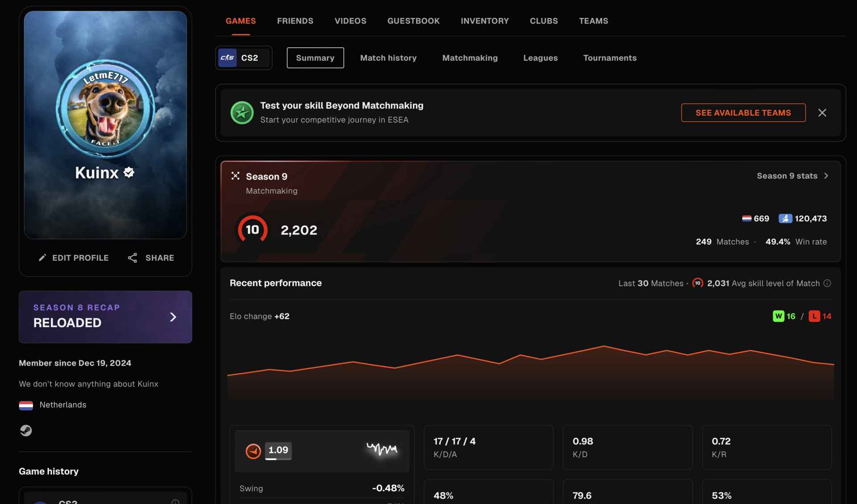Expand the Season 8 Recap Reloaded arrow
The width and height of the screenshot is (857, 504).
coord(173,317)
